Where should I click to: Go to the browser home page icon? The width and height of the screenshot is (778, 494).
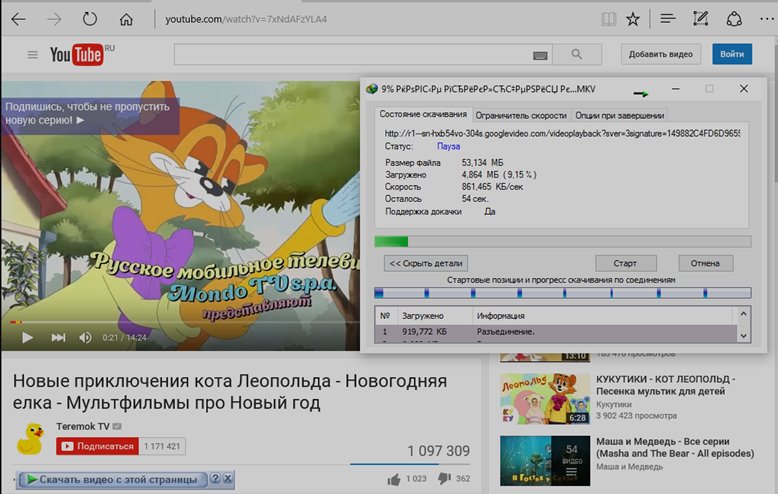(x=126, y=19)
